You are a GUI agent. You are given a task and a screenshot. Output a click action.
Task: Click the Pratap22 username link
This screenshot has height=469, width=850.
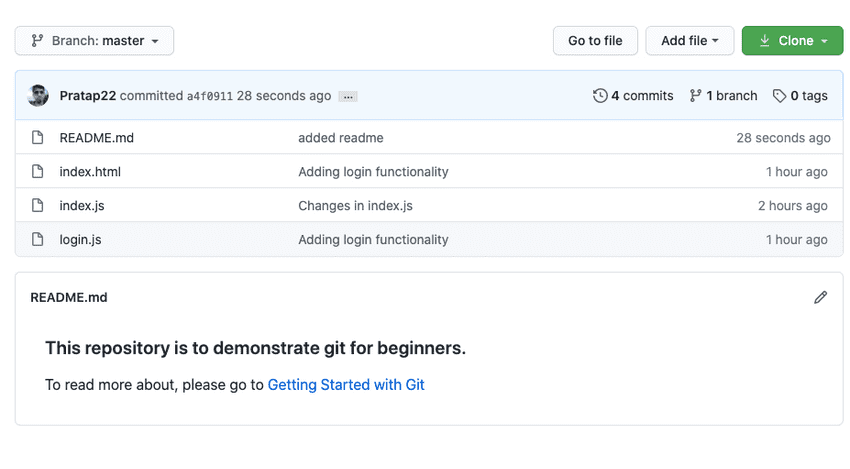[88, 96]
